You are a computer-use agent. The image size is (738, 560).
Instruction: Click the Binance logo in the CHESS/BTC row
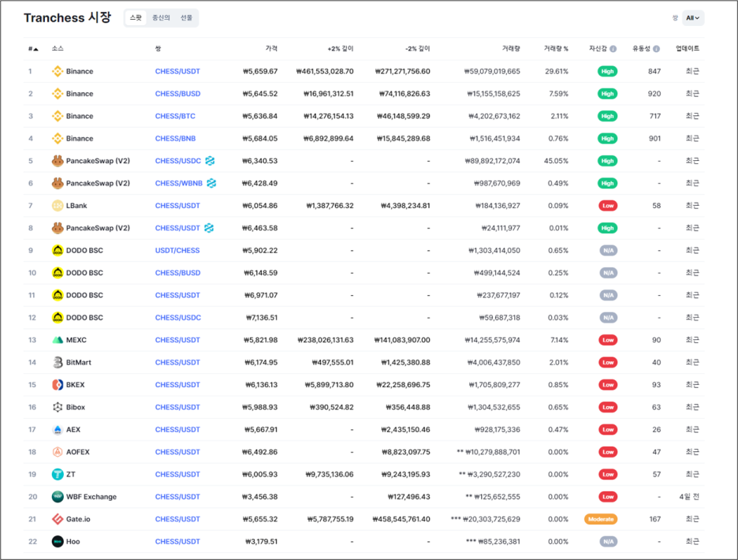click(x=58, y=116)
